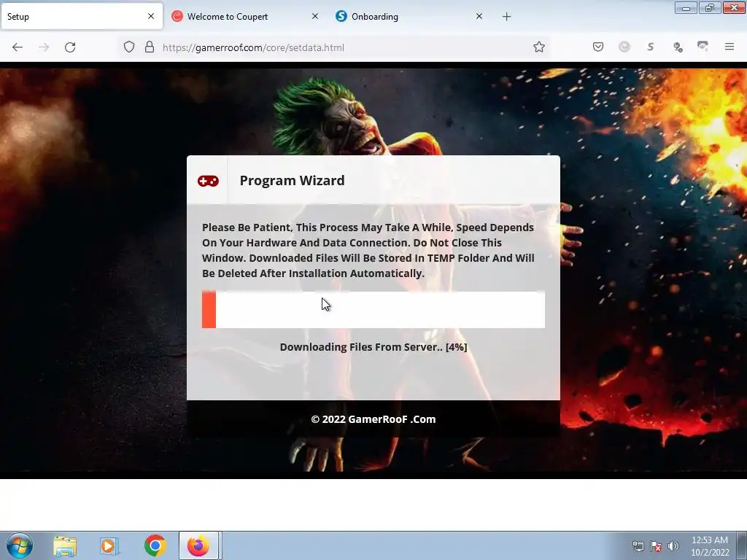Open the S-shaped extension icon

[x=651, y=47]
